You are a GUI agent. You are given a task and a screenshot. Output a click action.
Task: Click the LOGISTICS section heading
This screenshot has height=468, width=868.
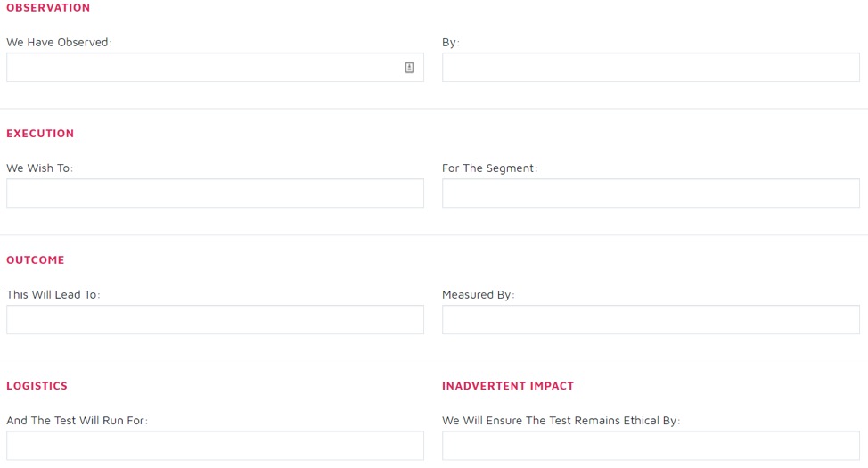click(37, 385)
